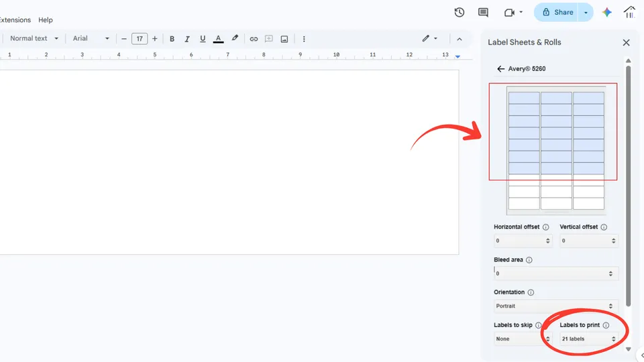Hide the menus with the up chevron
The image size is (644, 362).
pyautogui.click(x=459, y=40)
